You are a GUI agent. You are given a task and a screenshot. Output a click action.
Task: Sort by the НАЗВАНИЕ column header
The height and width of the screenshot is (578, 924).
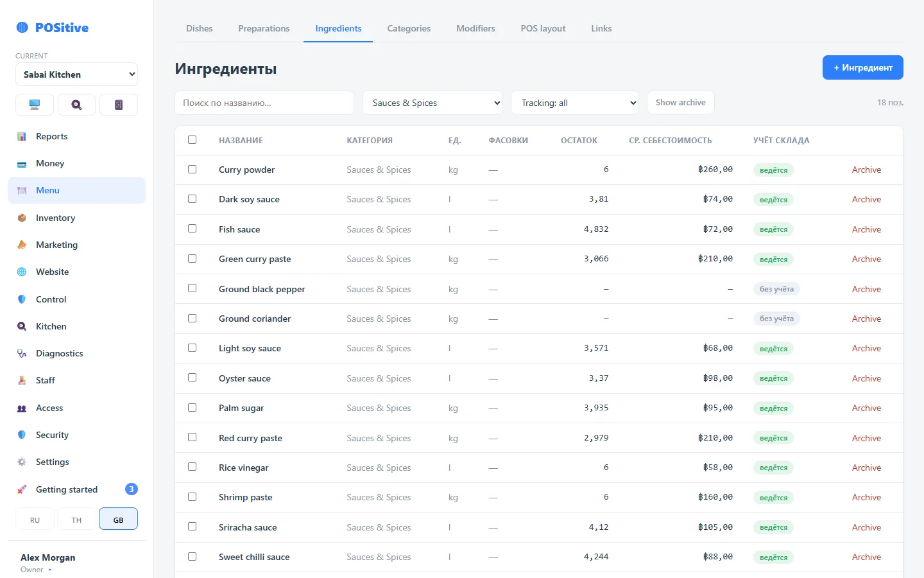[x=241, y=140]
